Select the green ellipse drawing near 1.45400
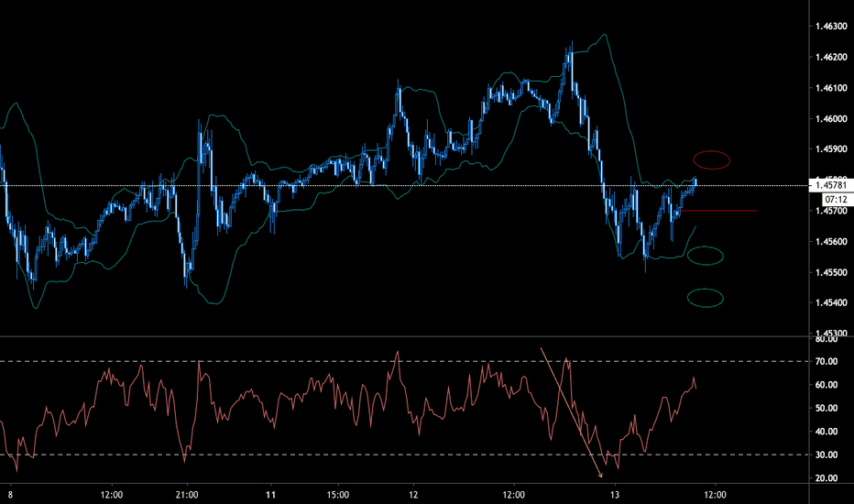 (706, 298)
